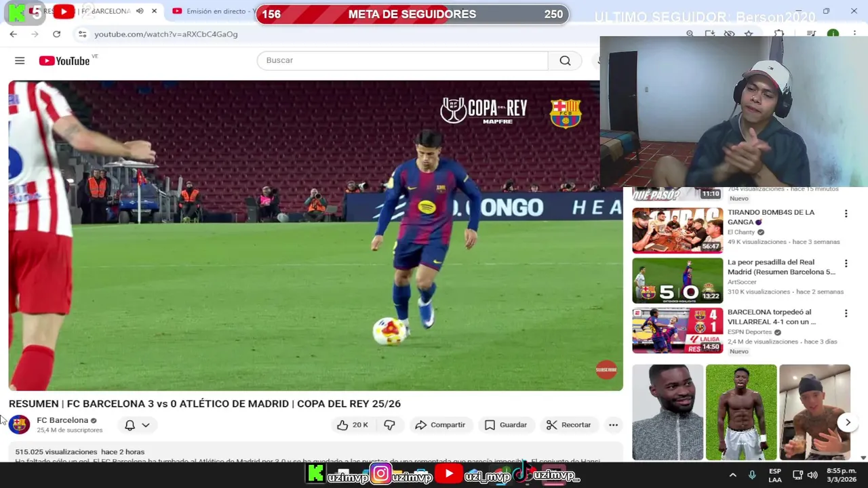Open more actions ellipsis below video
868x488 pixels.
coord(613,425)
